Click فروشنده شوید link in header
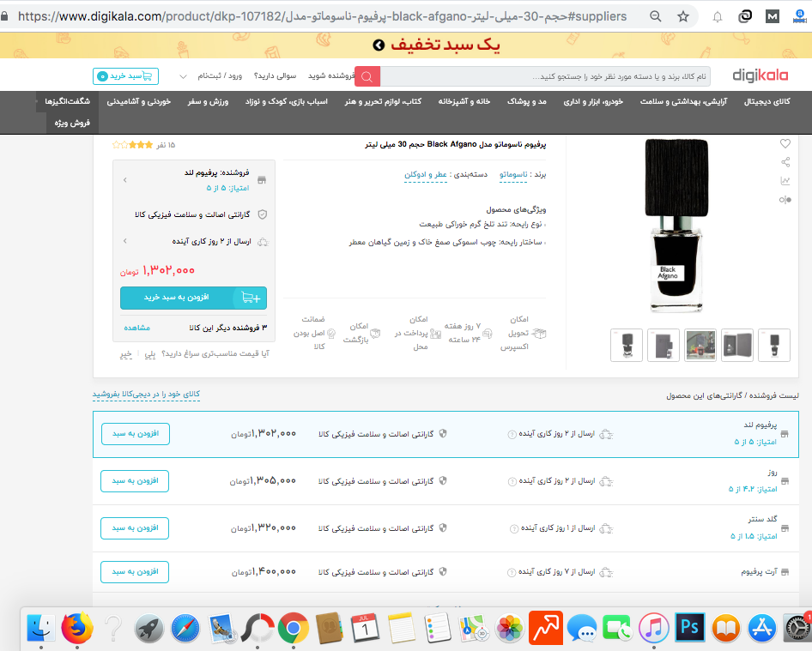The height and width of the screenshot is (651, 812). tap(331, 76)
